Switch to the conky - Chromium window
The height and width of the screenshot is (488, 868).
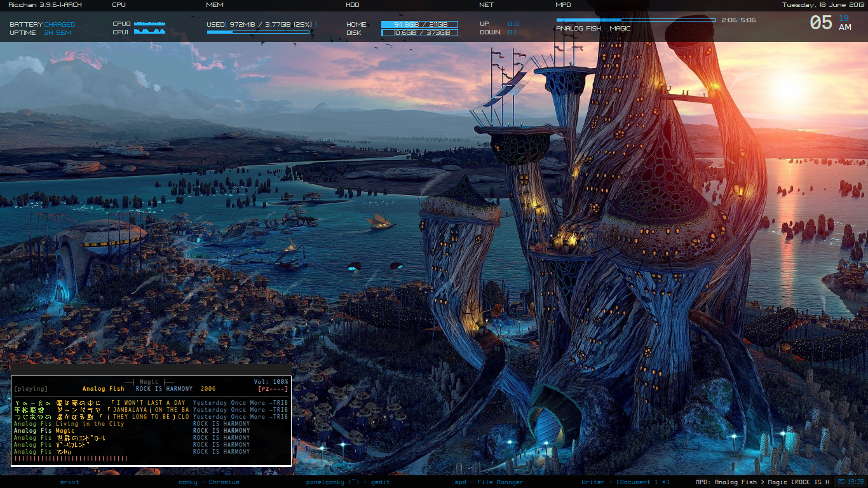click(208, 482)
